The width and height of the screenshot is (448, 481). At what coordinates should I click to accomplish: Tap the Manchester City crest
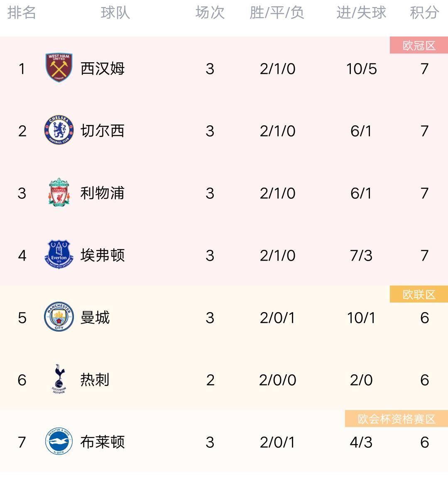pos(59,317)
